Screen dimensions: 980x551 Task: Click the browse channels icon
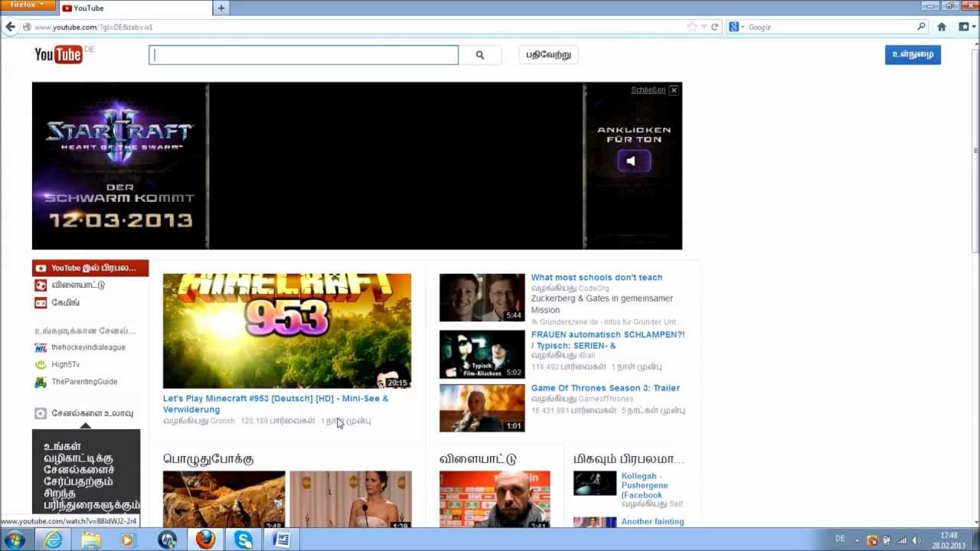tap(41, 413)
